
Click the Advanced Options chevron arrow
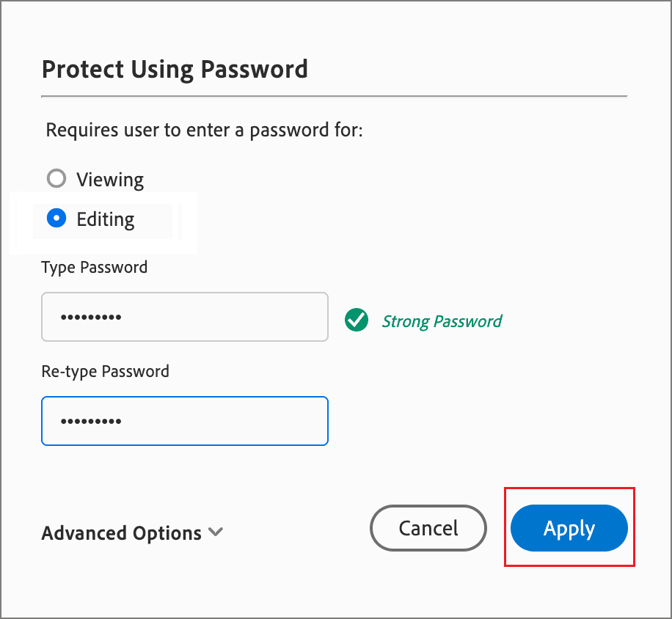(x=215, y=533)
